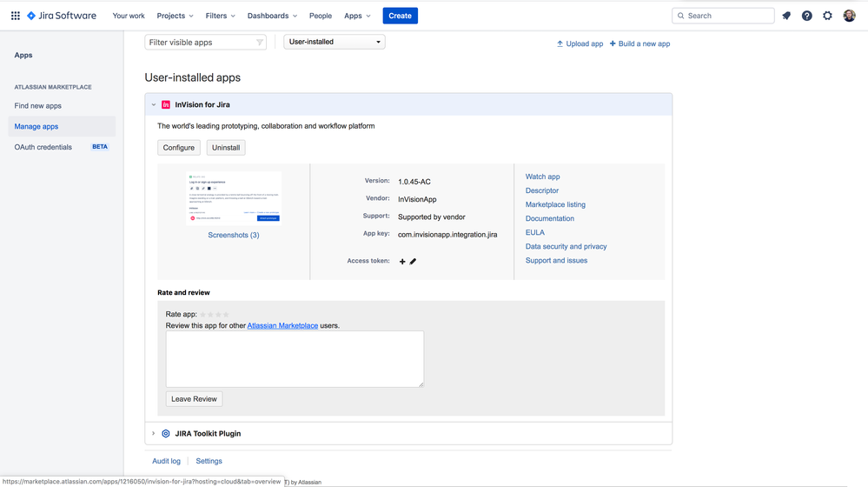Screen dimensions: 868x487
Task: Open the Documentation link
Action: click(550, 218)
